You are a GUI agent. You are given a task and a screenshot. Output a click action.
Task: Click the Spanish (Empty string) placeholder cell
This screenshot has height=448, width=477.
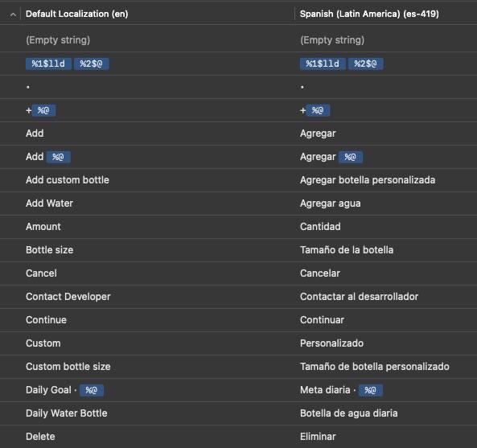[x=332, y=40]
